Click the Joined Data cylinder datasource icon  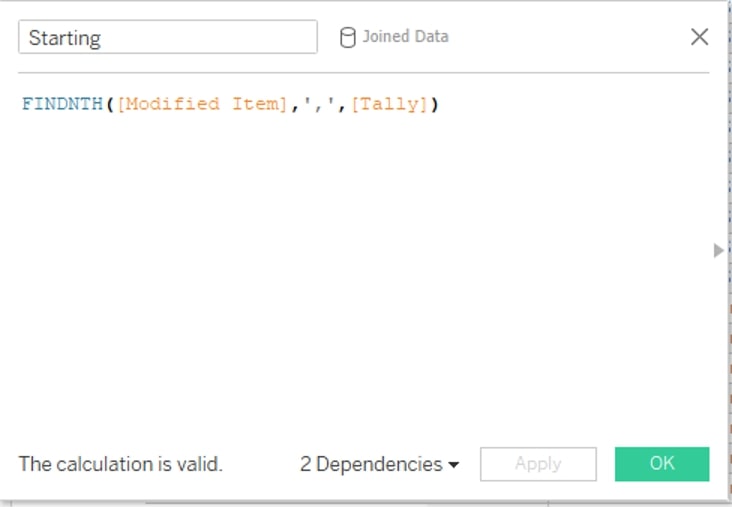pyautogui.click(x=347, y=37)
